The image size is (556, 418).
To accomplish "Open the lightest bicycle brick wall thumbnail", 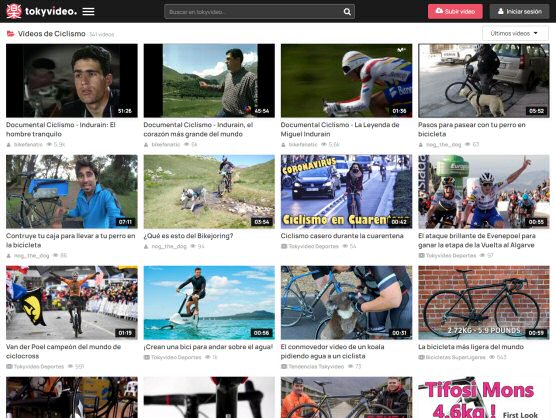I will 484,302.
